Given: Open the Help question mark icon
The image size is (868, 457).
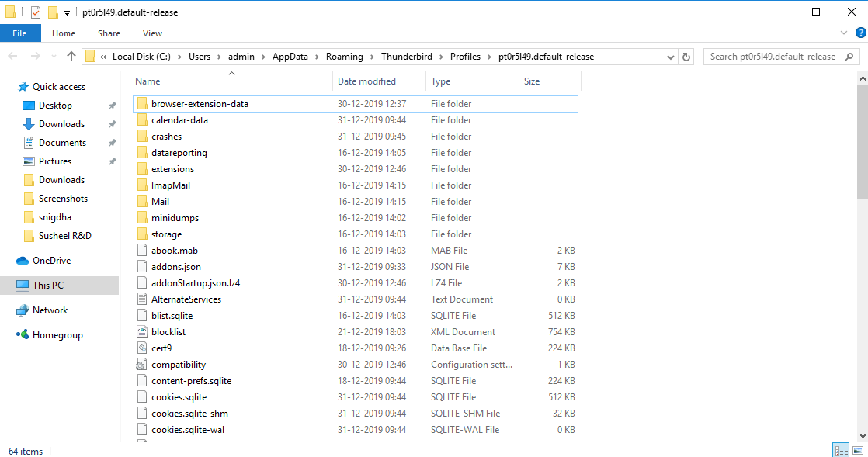Looking at the screenshot, I should 861,33.
